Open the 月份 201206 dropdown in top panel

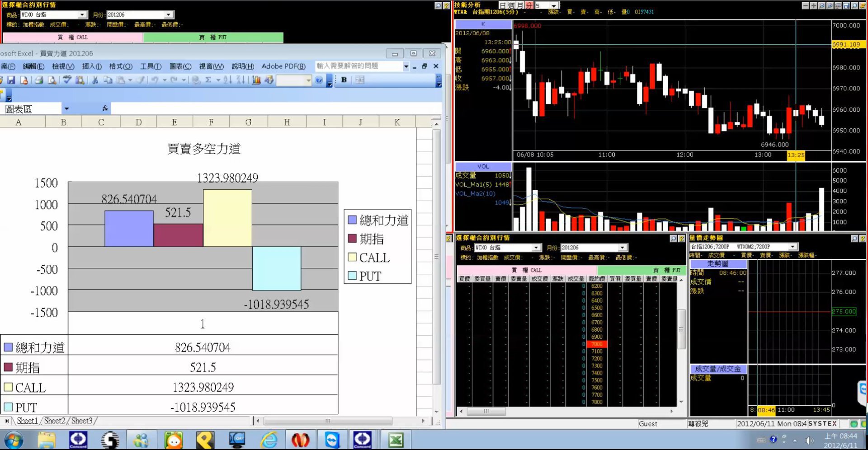point(168,14)
